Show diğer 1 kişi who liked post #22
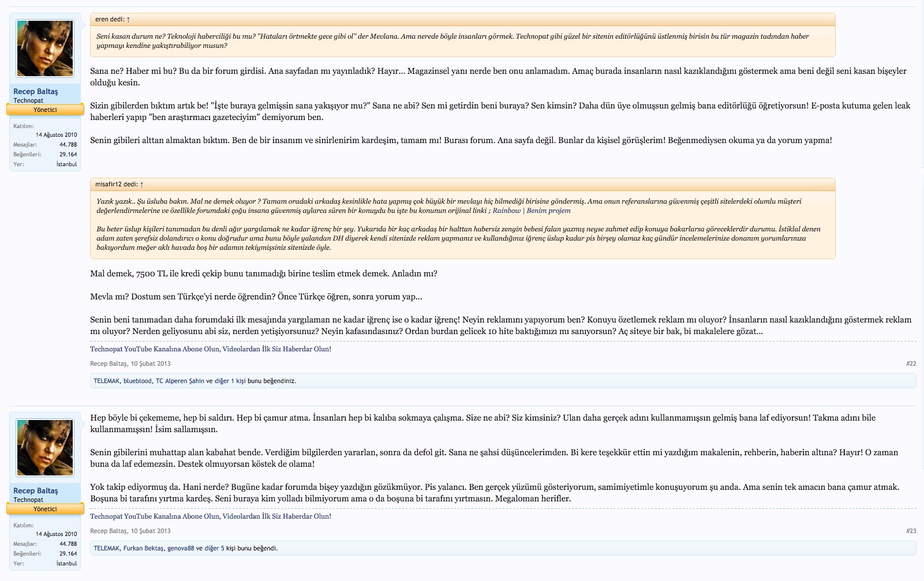Viewport: 924px width, 581px height. click(230, 381)
